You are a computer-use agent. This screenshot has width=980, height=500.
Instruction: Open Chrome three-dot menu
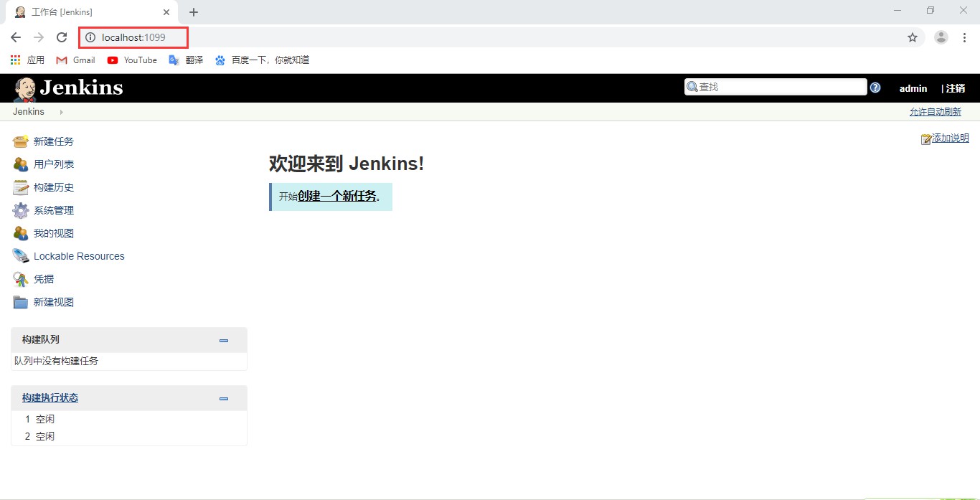(965, 37)
